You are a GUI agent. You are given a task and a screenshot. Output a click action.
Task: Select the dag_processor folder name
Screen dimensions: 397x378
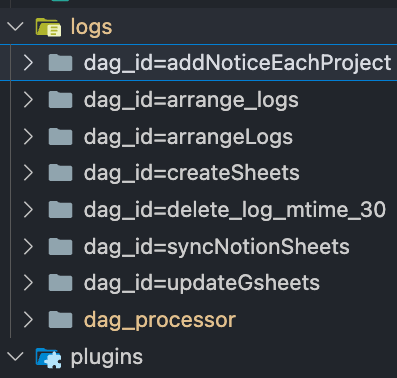[160, 320]
